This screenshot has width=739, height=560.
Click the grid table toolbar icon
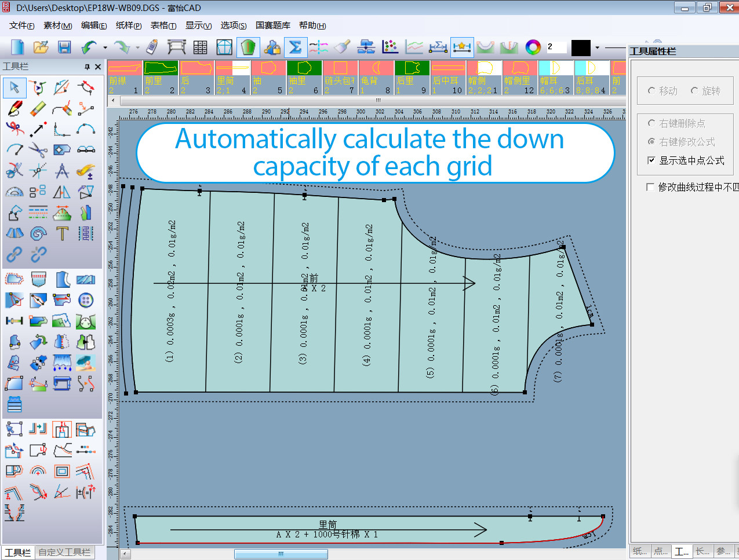pyautogui.click(x=199, y=47)
